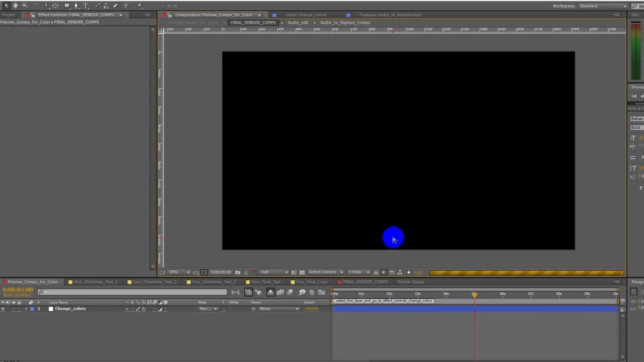The image size is (644, 362).
Task: Select the Horizontal Type tool
Action: 86,6
